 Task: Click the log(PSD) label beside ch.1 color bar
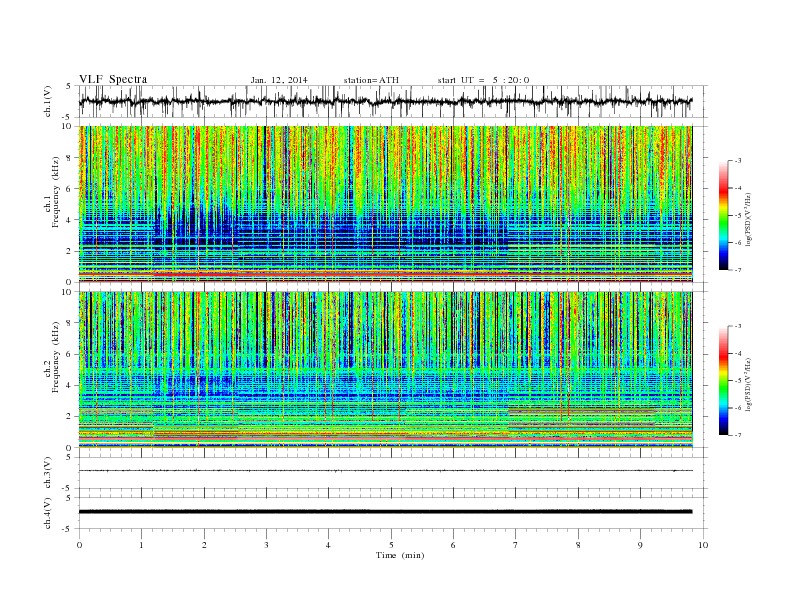click(x=750, y=219)
